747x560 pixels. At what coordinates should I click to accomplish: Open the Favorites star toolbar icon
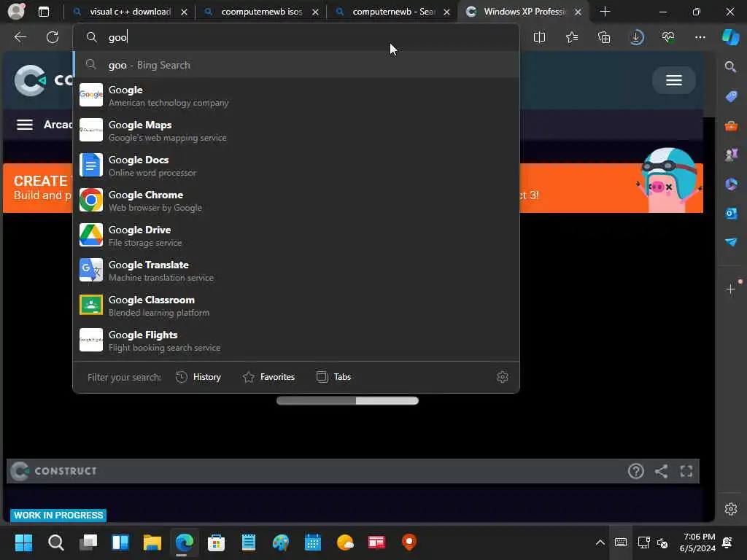click(572, 37)
